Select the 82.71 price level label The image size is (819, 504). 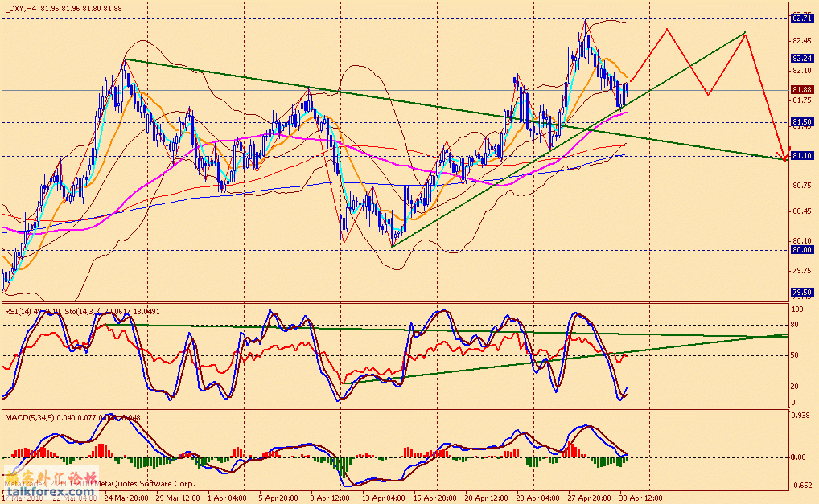[x=802, y=18]
